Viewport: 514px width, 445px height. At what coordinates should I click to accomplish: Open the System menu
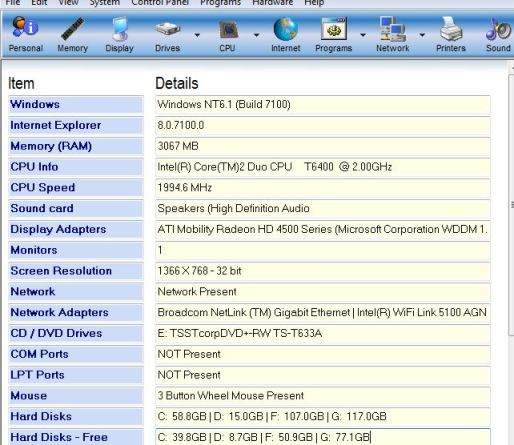(x=104, y=3)
